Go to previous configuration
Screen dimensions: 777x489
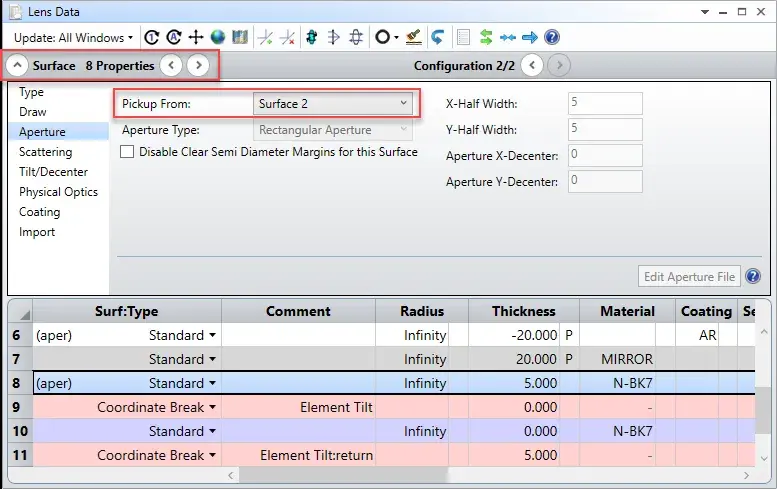coord(532,65)
